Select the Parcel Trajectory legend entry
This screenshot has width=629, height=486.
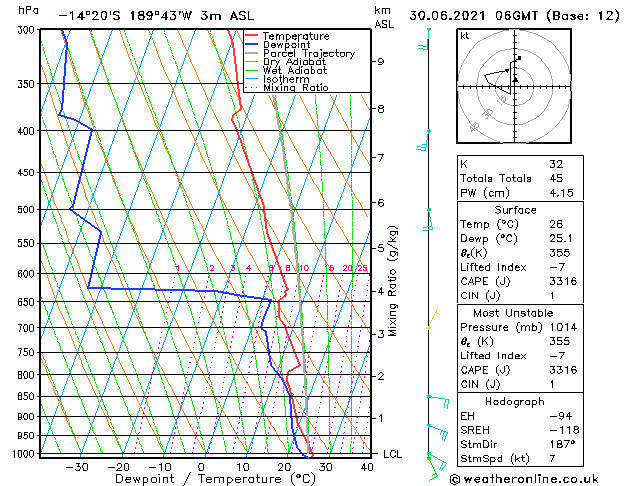pyautogui.click(x=309, y=53)
